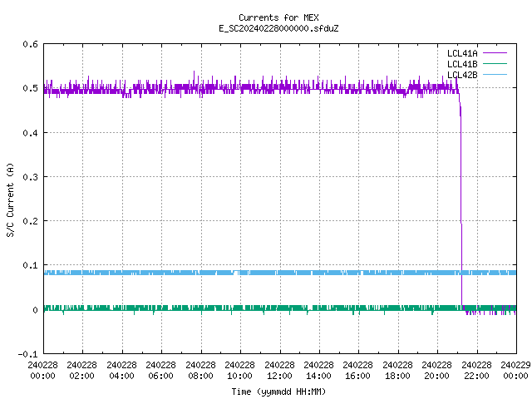Image resolution: width=532 pixels, height=399 pixels.
Task: Click the y-axis tick value 0.5
Action: pyautogui.click(x=30, y=88)
